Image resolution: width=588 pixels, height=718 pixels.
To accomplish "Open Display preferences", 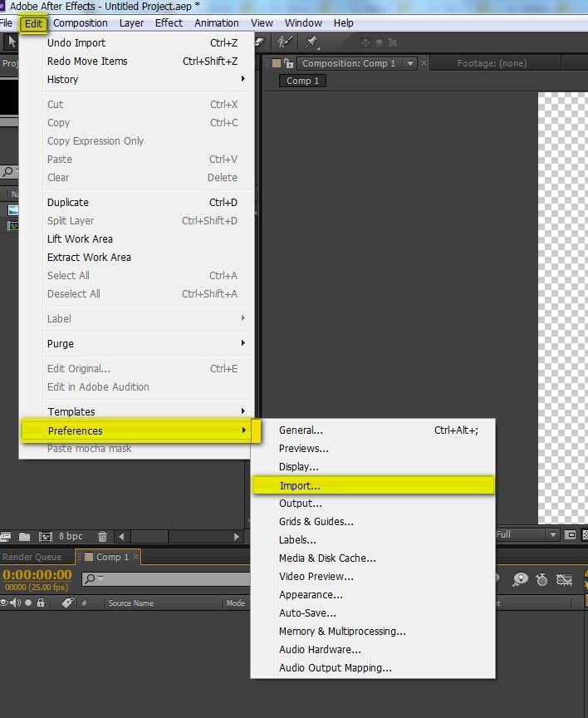I will pos(373,466).
